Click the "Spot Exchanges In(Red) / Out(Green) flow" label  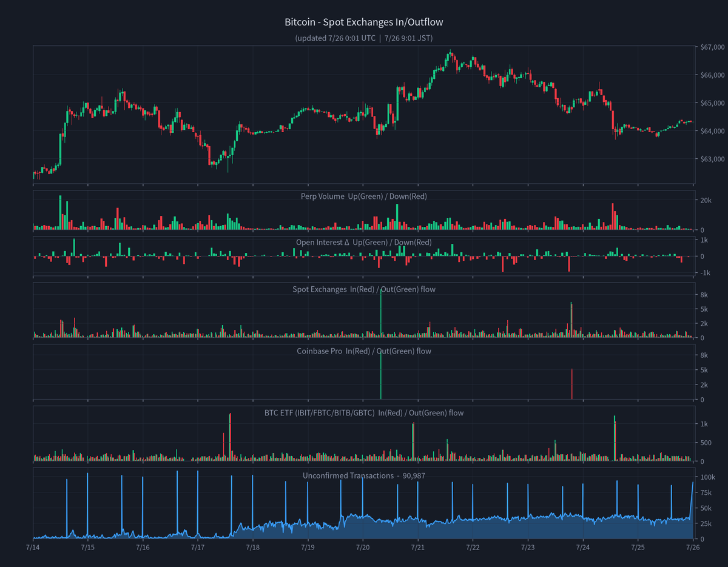tap(364, 289)
